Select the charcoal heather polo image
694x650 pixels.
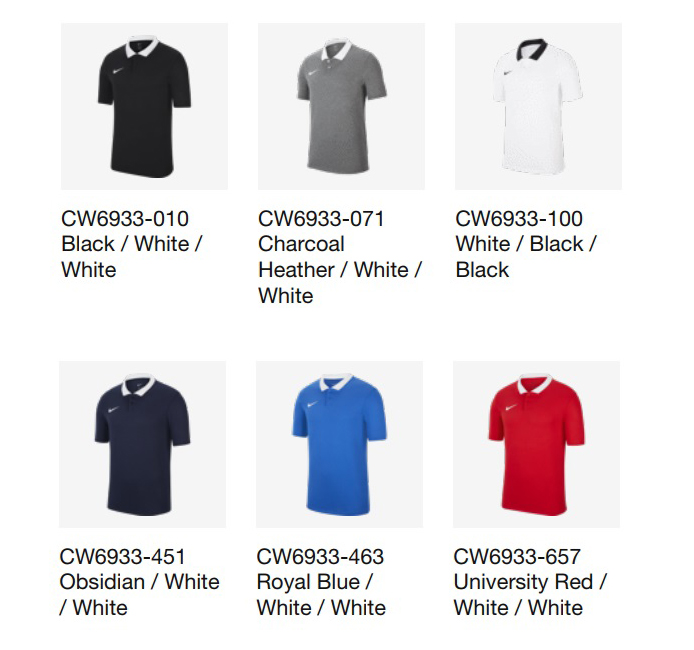pos(341,107)
